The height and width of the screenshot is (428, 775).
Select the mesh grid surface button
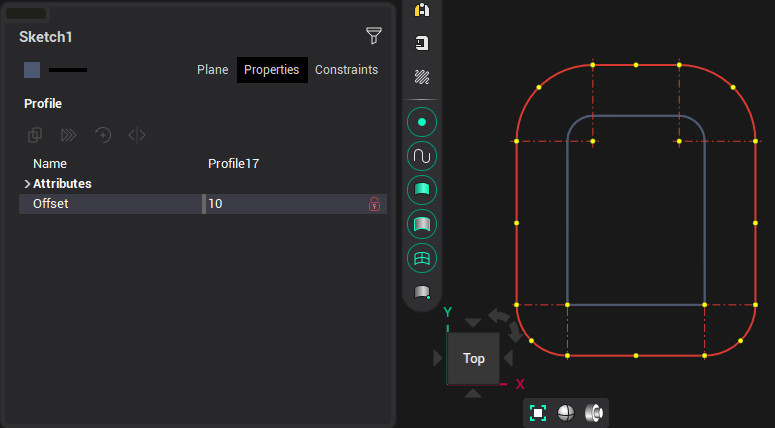tap(422, 258)
